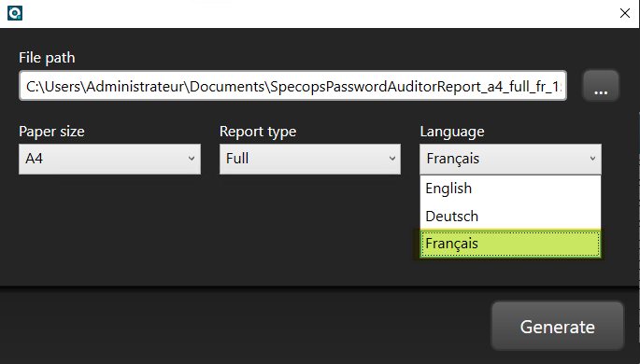Open the Paper size A4 dropdown
This screenshot has height=364, width=640.
[109, 159]
